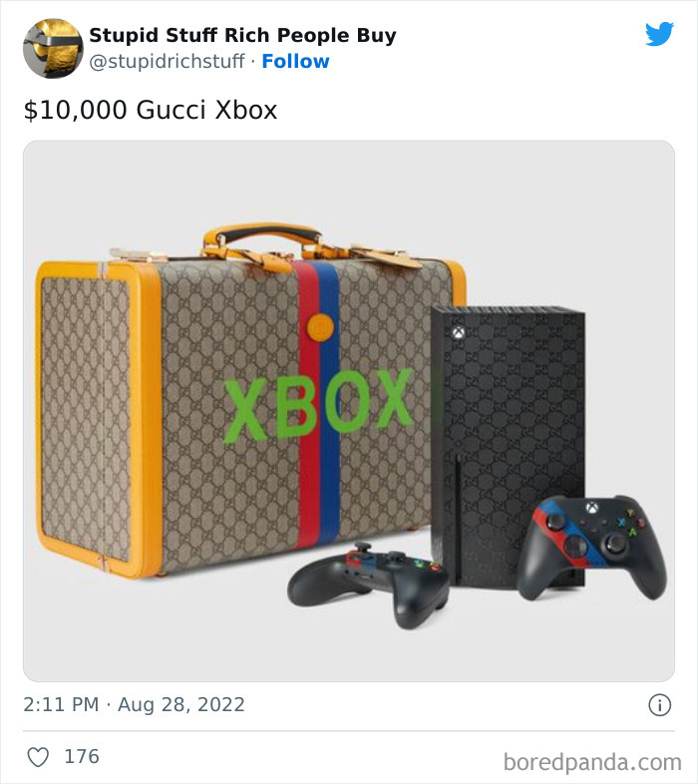Click the black Gucci-pattern Xbox console
This screenshot has height=784, width=698.
tap(508, 419)
